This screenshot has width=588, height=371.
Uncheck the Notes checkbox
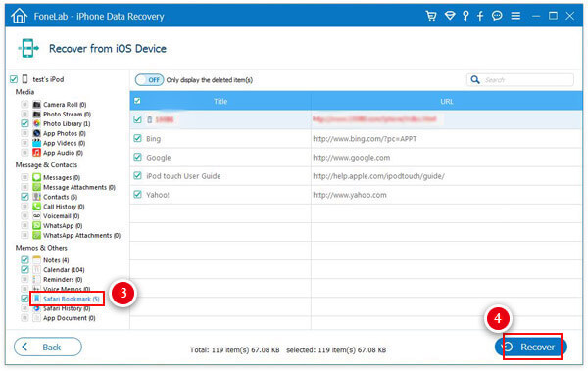[24, 260]
